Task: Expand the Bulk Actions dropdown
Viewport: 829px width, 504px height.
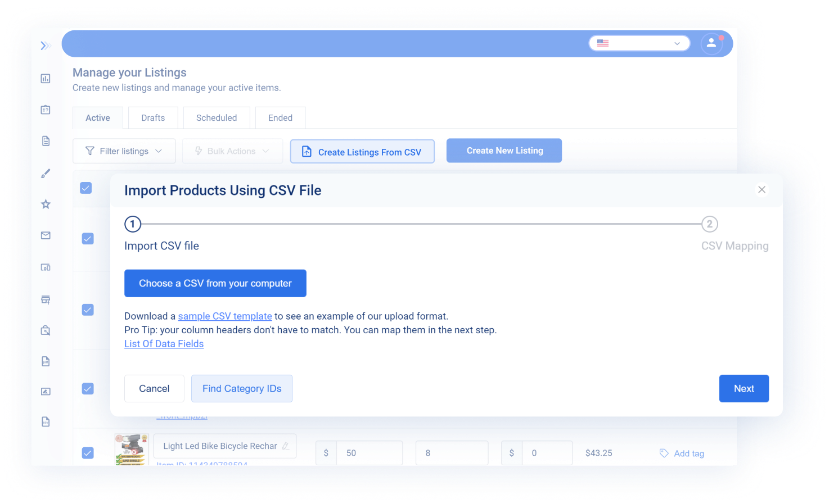Action: click(x=232, y=151)
